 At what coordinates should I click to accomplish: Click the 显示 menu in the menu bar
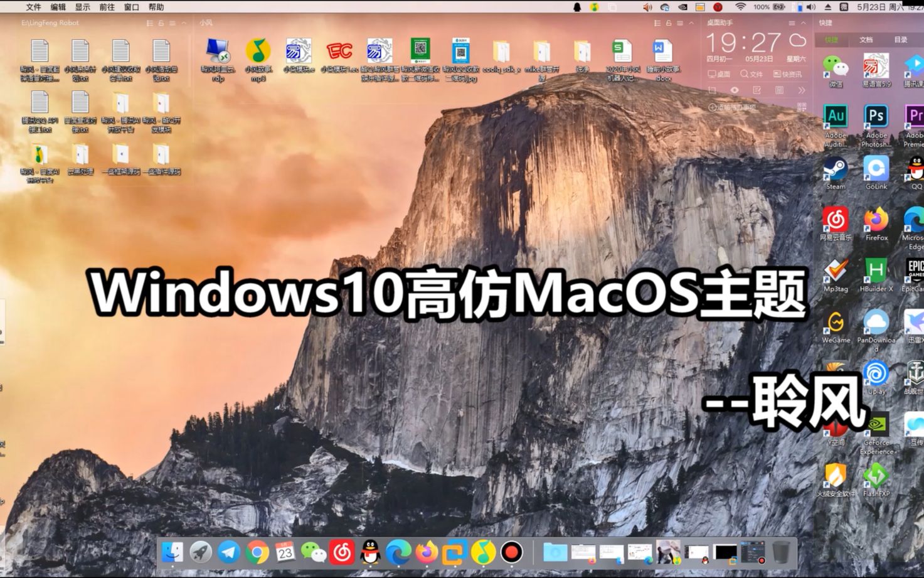[x=82, y=7]
